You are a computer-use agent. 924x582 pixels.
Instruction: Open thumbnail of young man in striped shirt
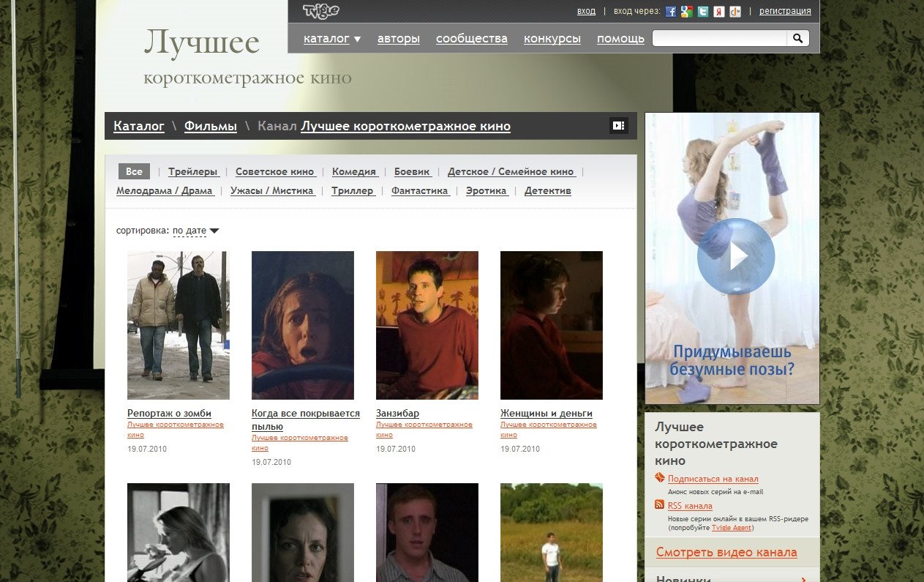tap(427, 532)
